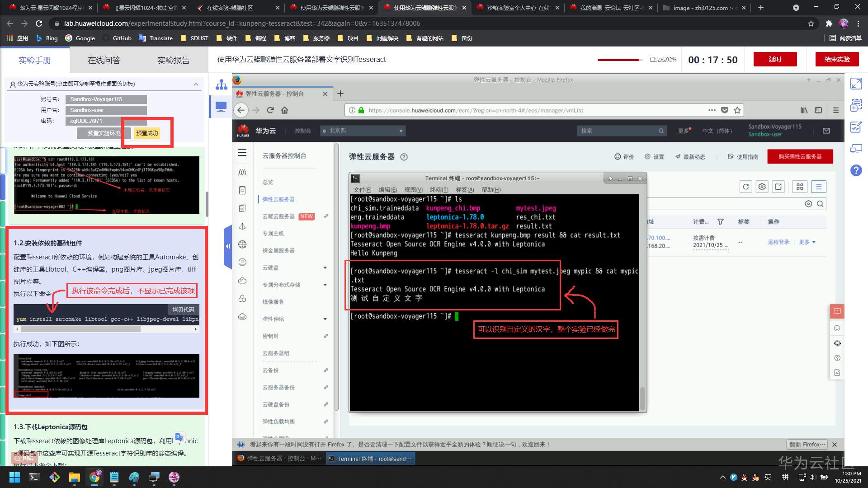Open Firefox hamburger menu
Viewport: 868px width, 488px height.
836,110
